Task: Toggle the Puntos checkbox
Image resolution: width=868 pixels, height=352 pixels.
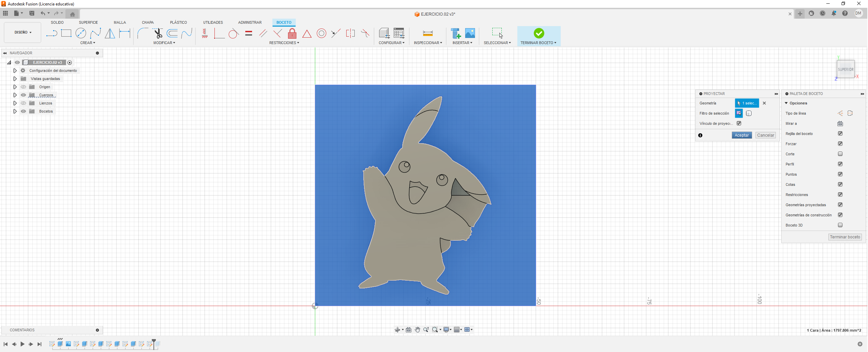Action: 840,174
